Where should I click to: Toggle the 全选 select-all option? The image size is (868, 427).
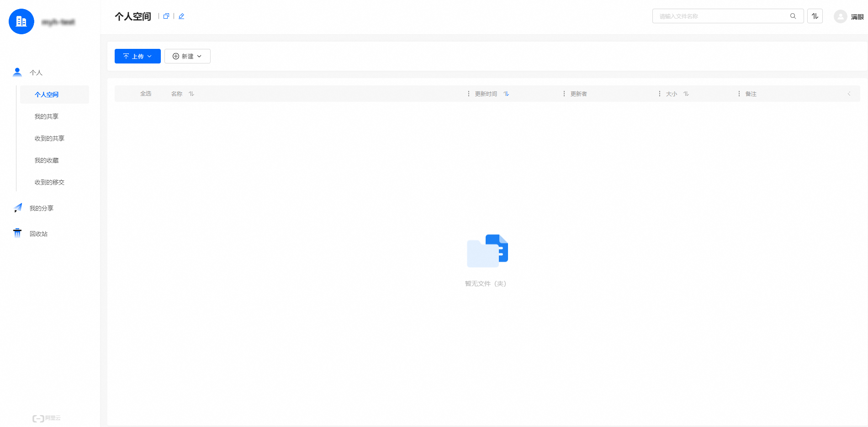(x=146, y=94)
